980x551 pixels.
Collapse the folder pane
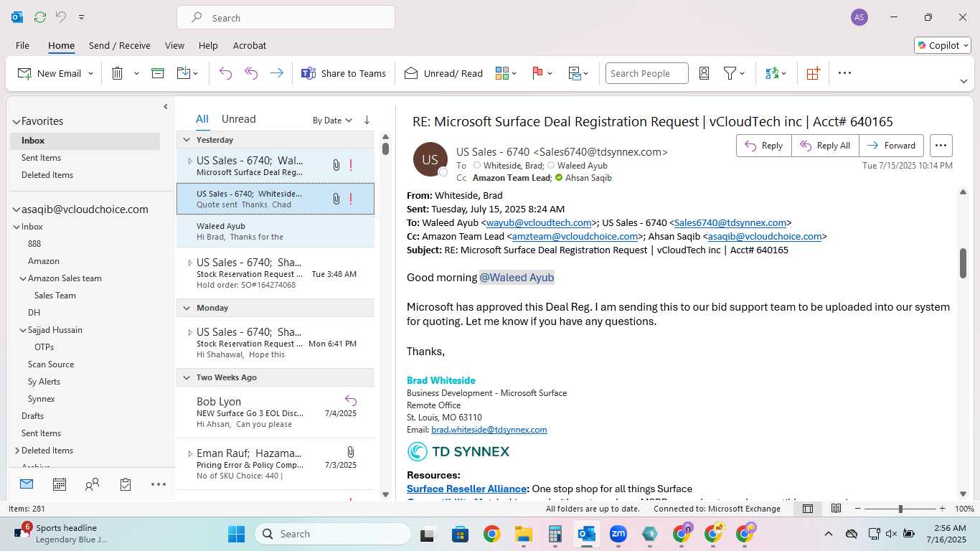pyautogui.click(x=166, y=107)
